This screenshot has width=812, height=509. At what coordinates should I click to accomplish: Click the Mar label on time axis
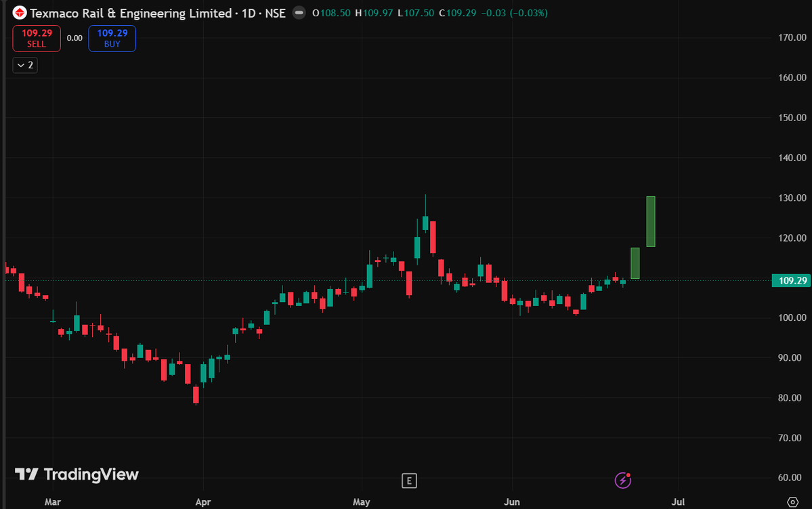53,502
